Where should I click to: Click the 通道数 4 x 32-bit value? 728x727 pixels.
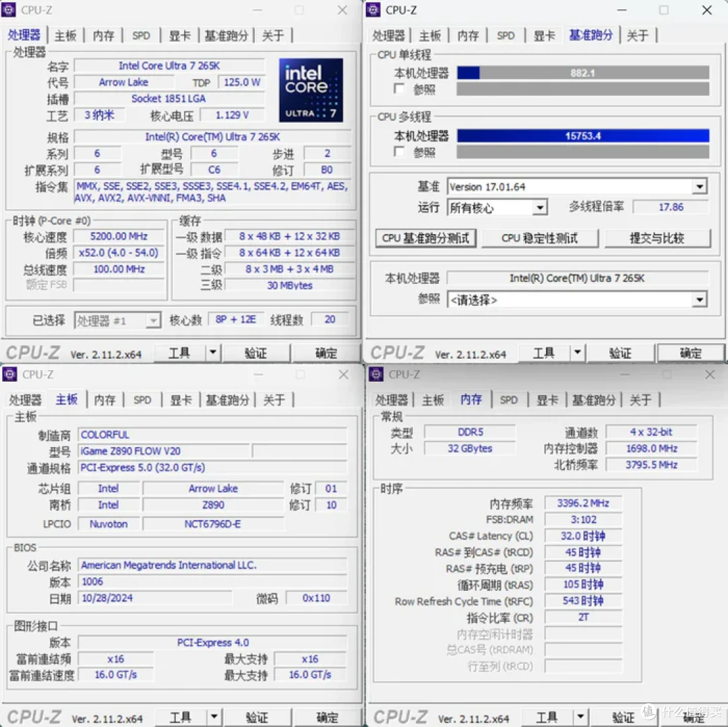click(651, 432)
